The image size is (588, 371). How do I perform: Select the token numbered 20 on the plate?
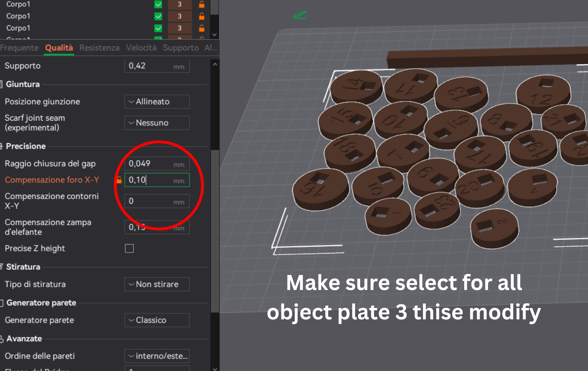coord(480,188)
